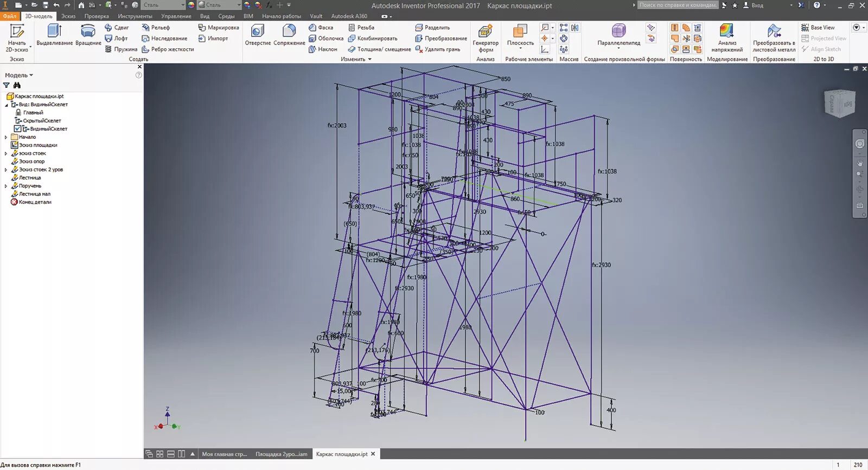
Task: Select Лестница мал tree item
Action: coord(30,194)
